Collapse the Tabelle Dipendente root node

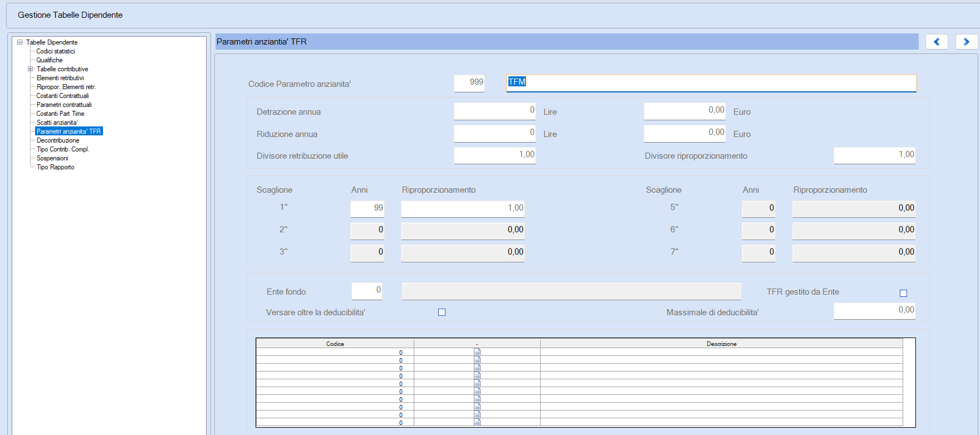point(20,42)
